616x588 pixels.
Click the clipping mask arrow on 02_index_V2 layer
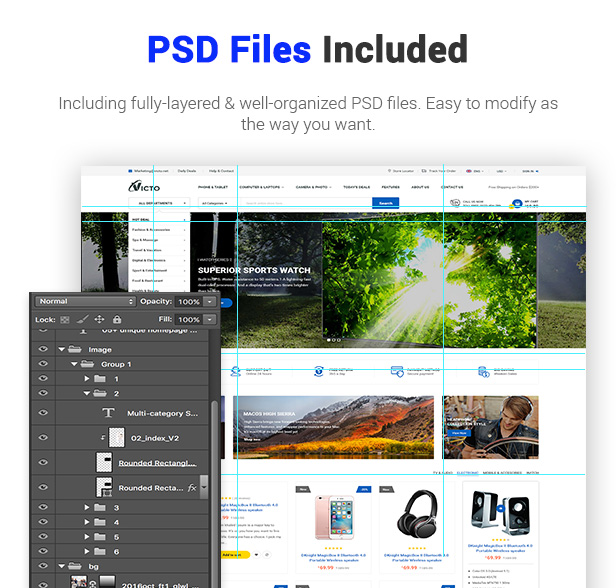tap(103, 437)
